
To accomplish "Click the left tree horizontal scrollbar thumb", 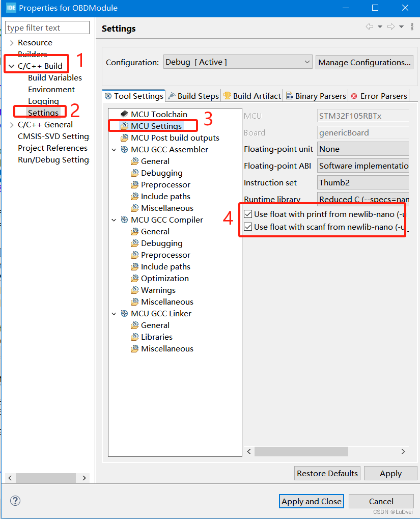I will click(x=46, y=478).
